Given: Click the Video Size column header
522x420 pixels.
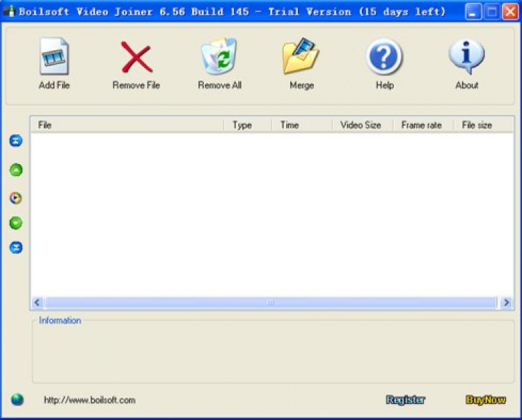Looking at the screenshot, I should [363, 125].
